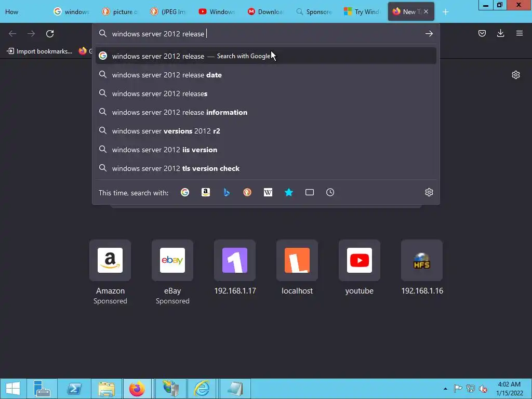Open search settings gear in dropdown
Image resolution: width=532 pixels, height=399 pixels.
(x=429, y=192)
